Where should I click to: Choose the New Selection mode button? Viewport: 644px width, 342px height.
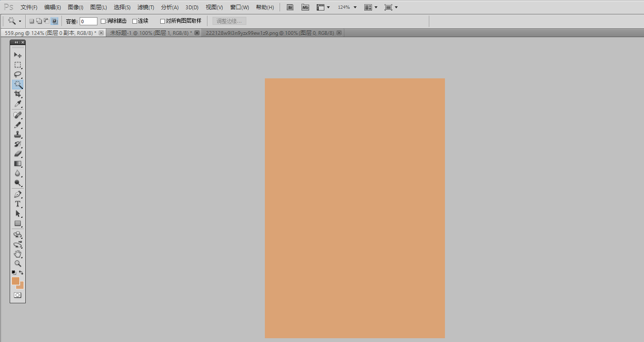32,21
